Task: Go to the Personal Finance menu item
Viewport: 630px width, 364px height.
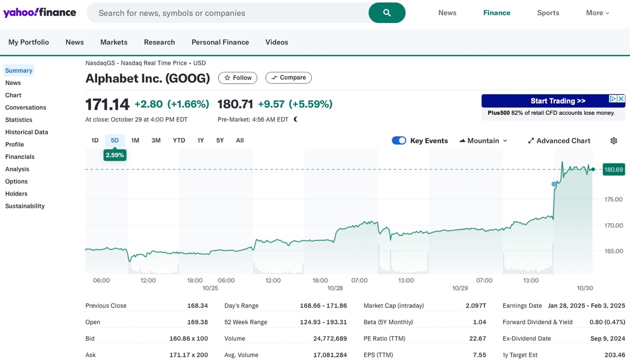Action: [x=220, y=42]
